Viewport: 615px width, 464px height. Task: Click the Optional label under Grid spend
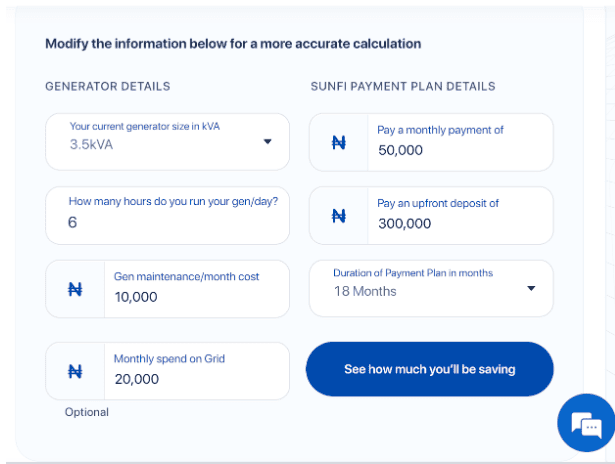[x=87, y=412]
